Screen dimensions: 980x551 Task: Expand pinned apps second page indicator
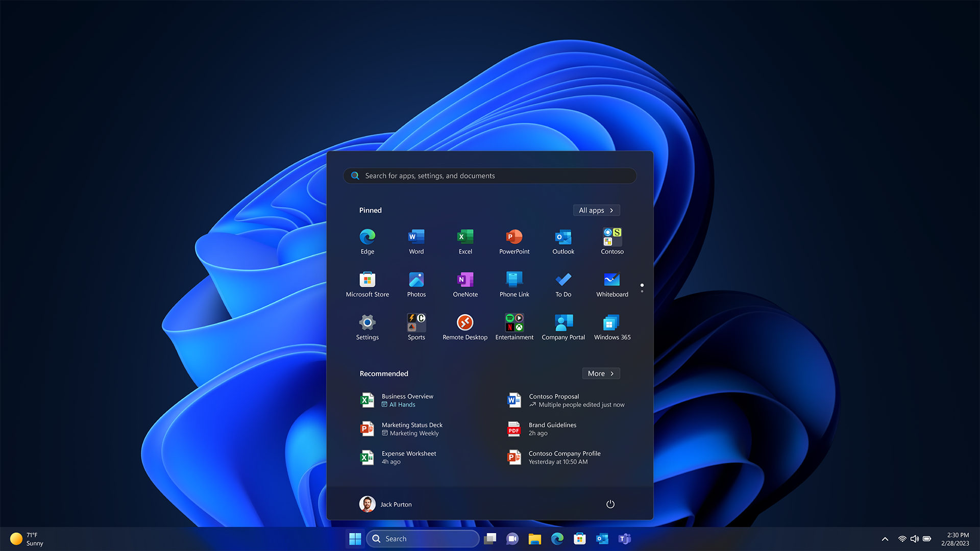click(642, 292)
